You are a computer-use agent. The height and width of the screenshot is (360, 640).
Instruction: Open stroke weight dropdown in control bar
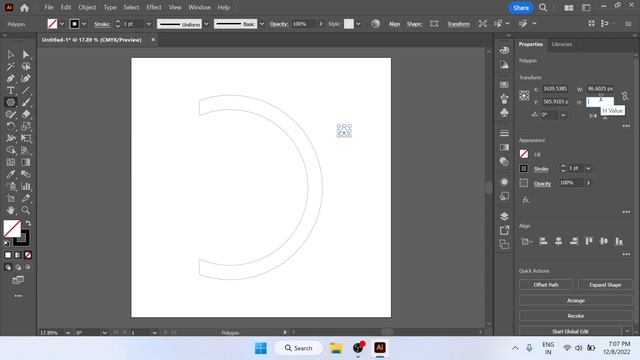[149, 24]
